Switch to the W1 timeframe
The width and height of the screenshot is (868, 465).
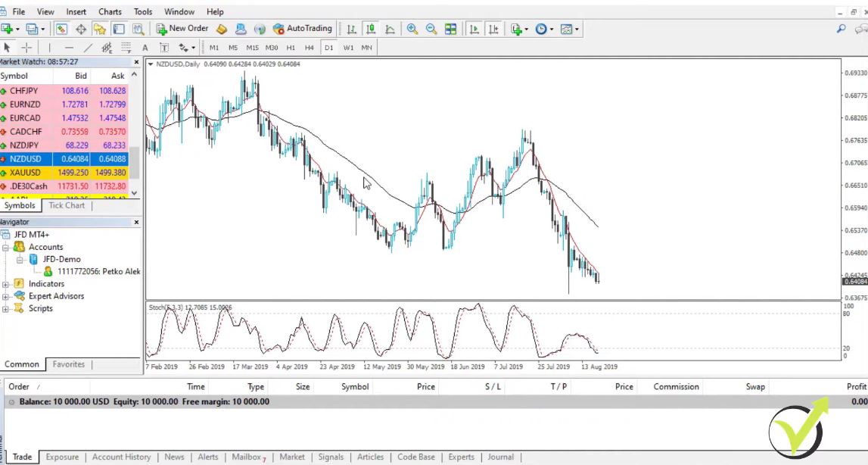click(x=348, y=47)
